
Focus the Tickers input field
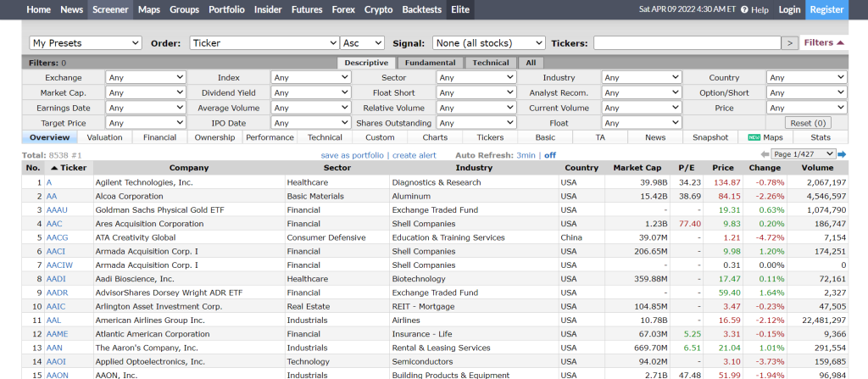coord(687,42)
